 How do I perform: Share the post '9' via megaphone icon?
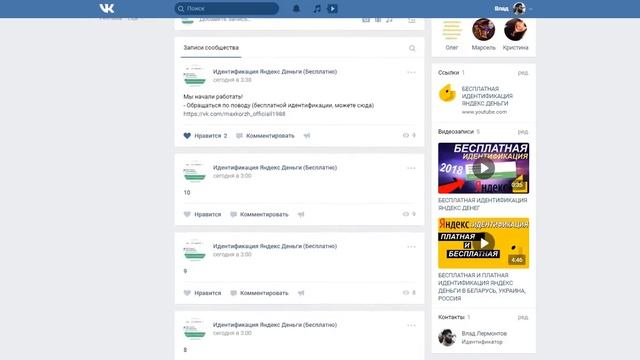point(301,293)
